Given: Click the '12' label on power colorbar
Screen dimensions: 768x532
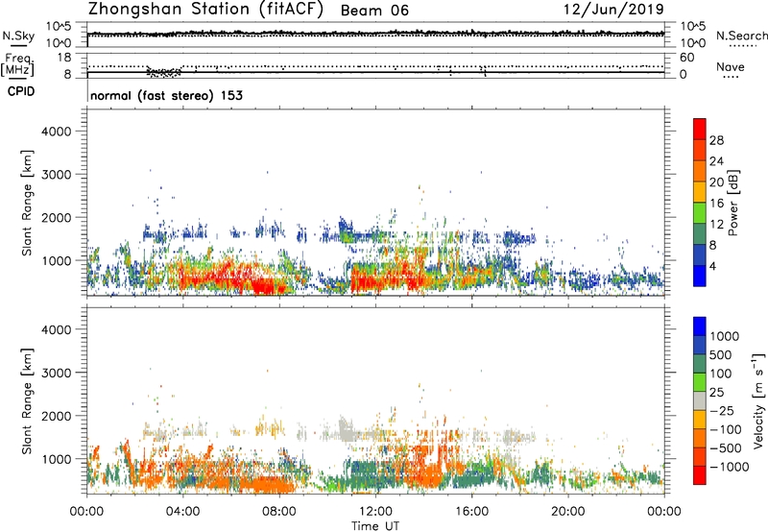Looking at the screenshot, I should pyautogui.click(x=716, y=225).
